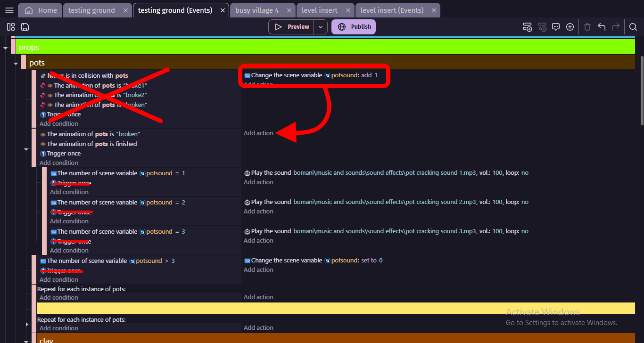
Task: Collapse the pots event group
Action: (16, 62)
